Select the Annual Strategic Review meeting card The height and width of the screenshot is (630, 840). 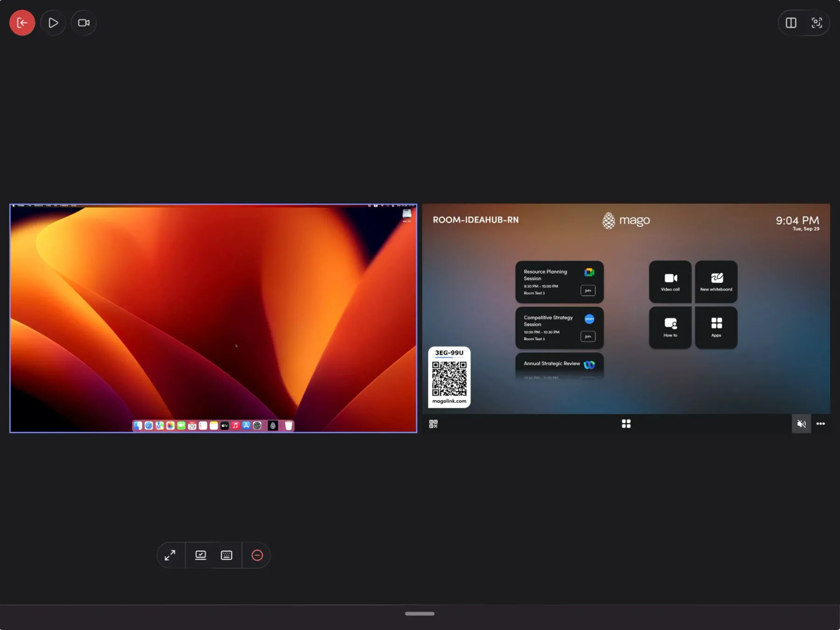click(x=560, y=366)
